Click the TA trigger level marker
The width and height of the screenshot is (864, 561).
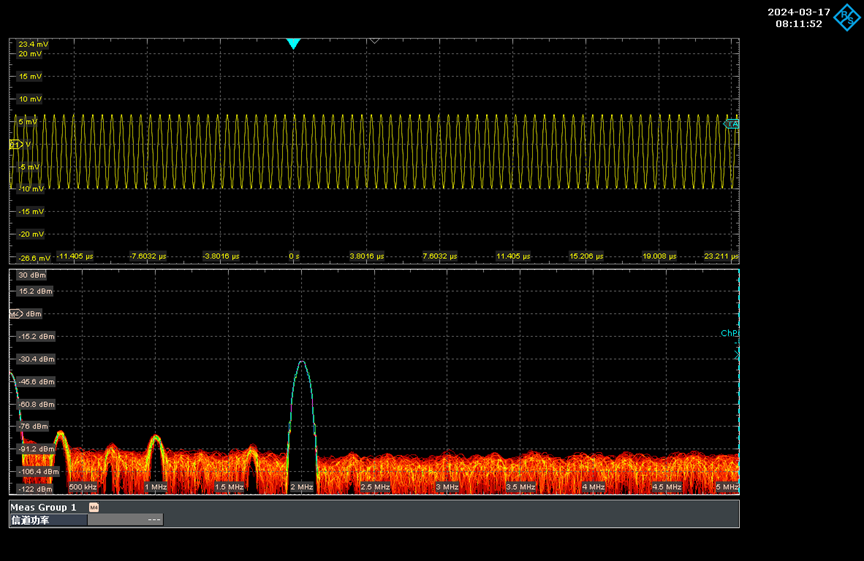[x=732, y=124]
